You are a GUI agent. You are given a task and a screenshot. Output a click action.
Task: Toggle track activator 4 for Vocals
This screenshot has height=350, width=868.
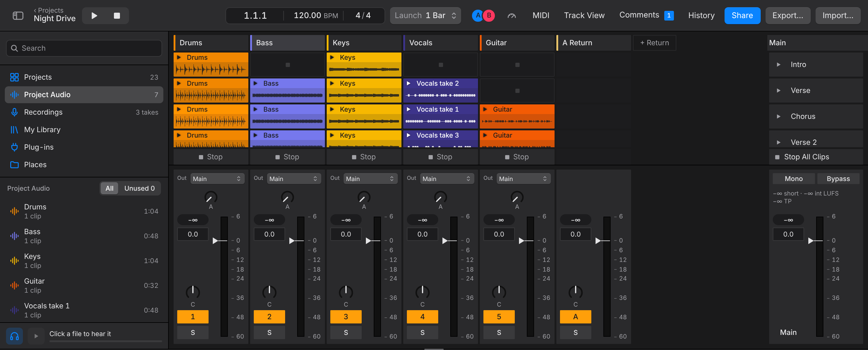422,317
